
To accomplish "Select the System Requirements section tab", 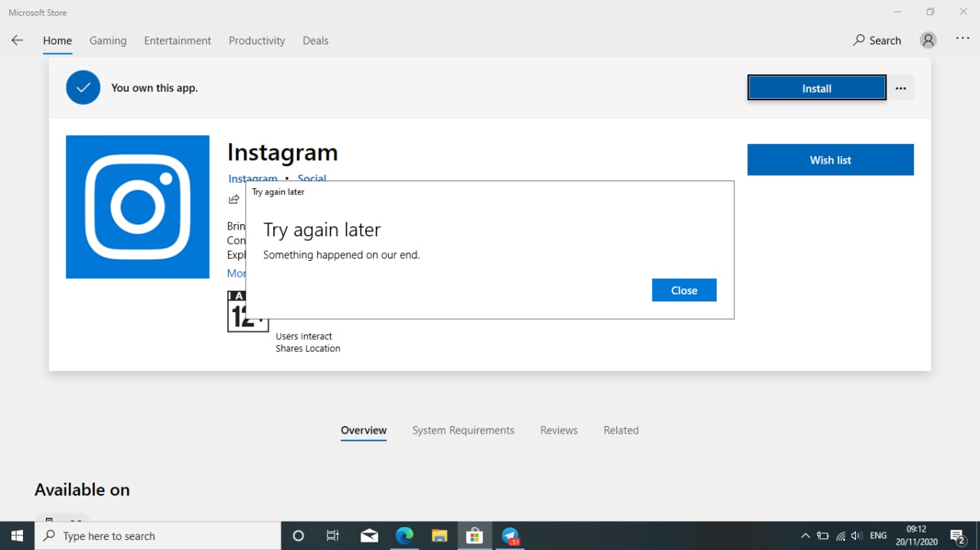I will (463, 431).
